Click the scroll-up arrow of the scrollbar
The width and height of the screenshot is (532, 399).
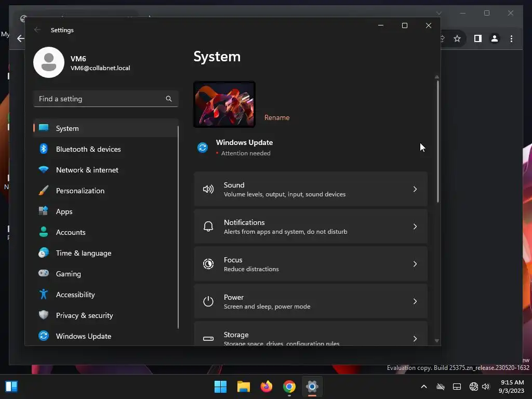tap(437, 77)
